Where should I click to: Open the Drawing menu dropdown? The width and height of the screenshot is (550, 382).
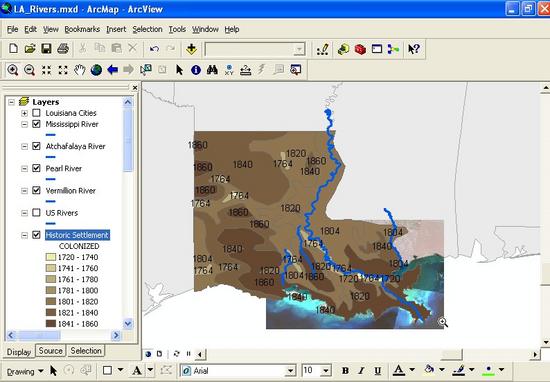[x=25, y=371]
